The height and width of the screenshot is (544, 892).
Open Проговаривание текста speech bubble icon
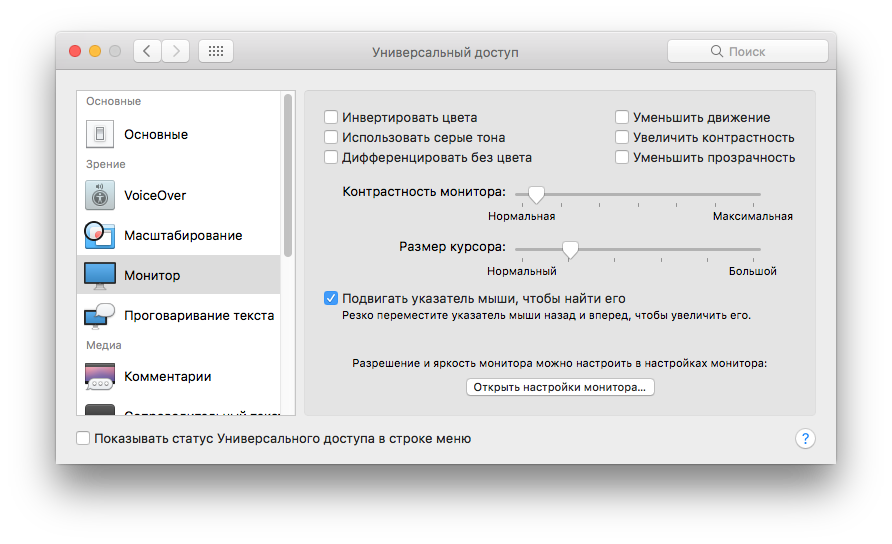point(100,316)
